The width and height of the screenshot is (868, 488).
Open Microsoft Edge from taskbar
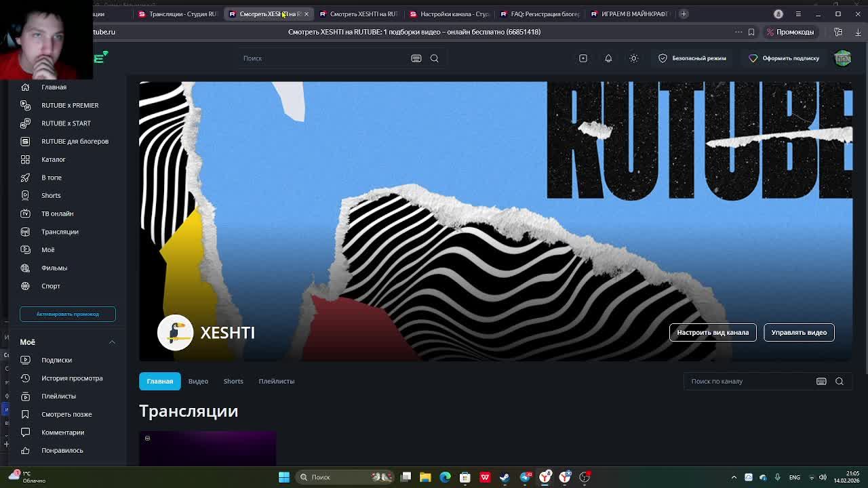pos(445,477)
